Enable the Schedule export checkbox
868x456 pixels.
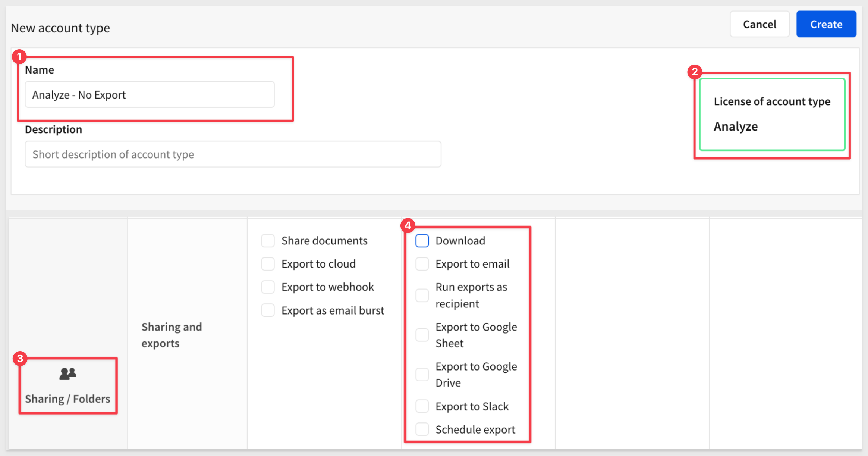coord(422,429)
